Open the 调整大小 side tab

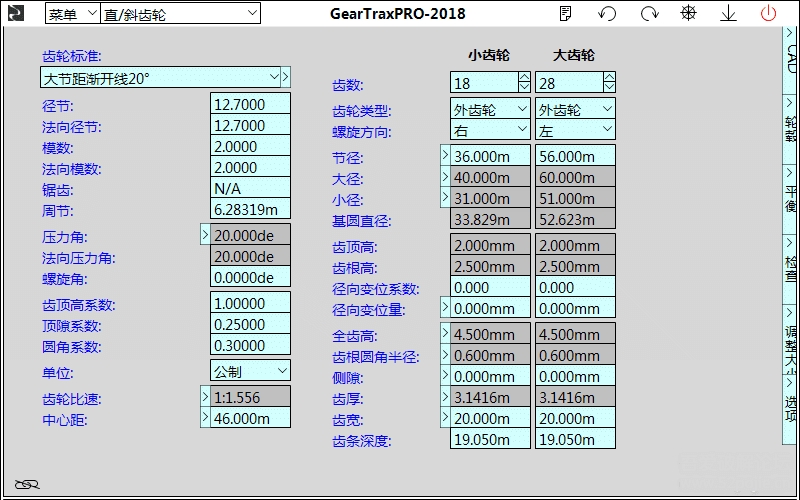coord(791,339)
